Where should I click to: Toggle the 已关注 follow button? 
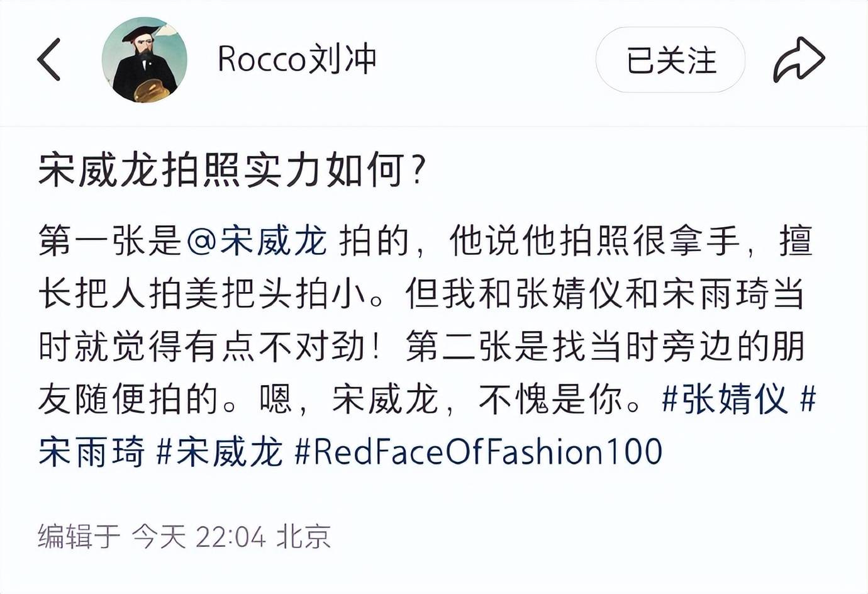(x=670, y=60)
